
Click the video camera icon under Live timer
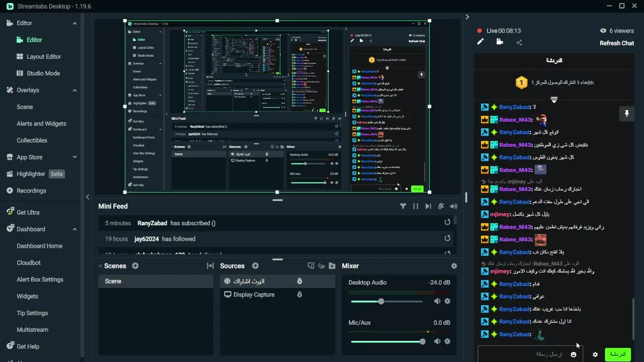pos(500,42)
